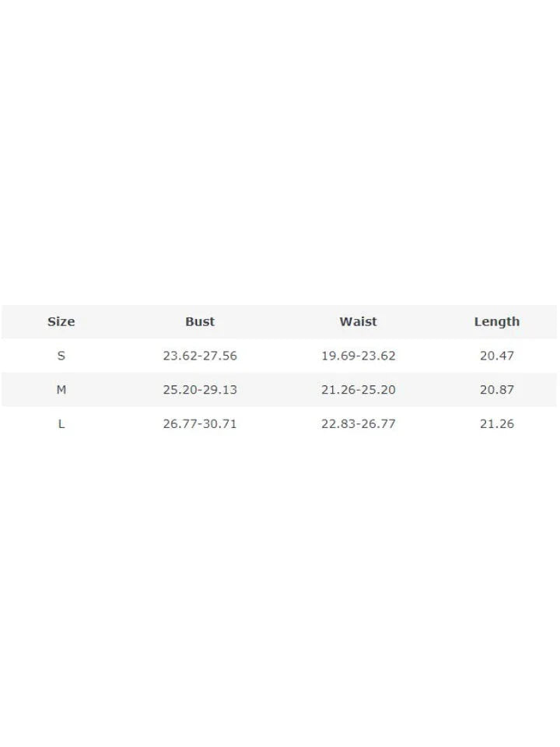Click bust value 25.20-29.13
The height and width of the screenshot is (747, 560).
[x=200, y=390]
